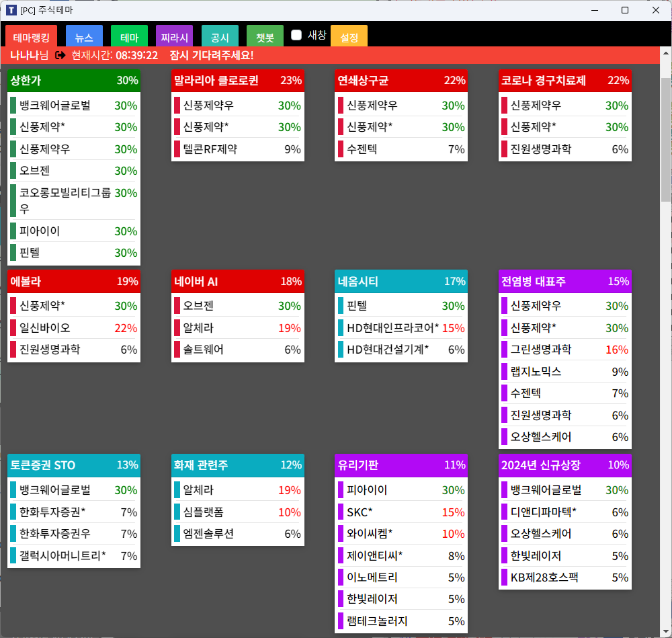Select 심플랫폼 in 화재 관련주 card
Image resolution: width=672 pixels, height=638 pixels.
pos(238,512)
